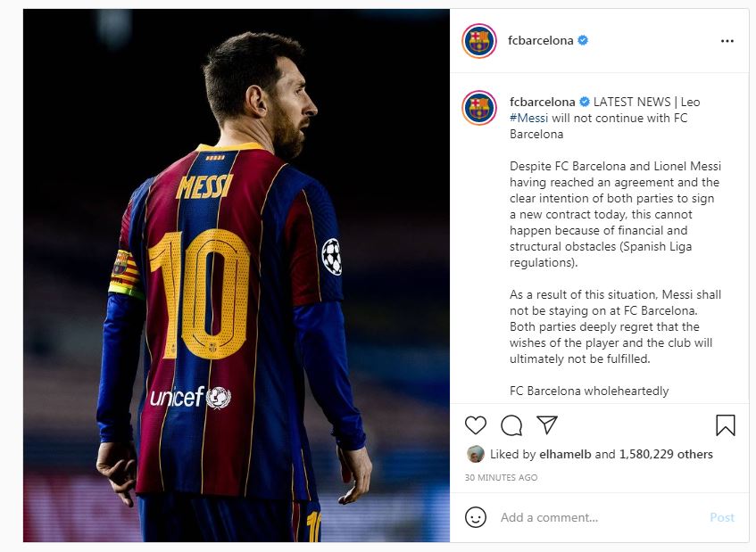Click the verified badge in the post header
This screenshot has width=756, height=552.
(583, 41)
